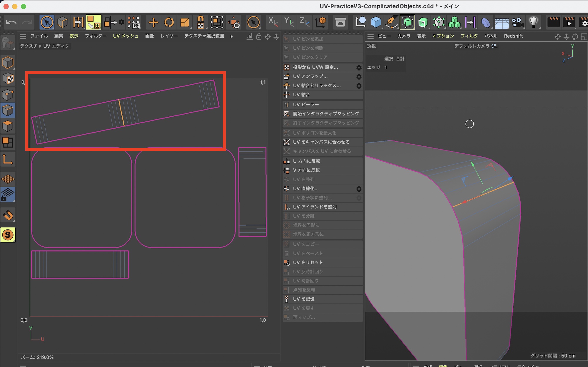Click the blue Cube primitive icon
This screenshot has width=588, height=367.
click(376, 22)
